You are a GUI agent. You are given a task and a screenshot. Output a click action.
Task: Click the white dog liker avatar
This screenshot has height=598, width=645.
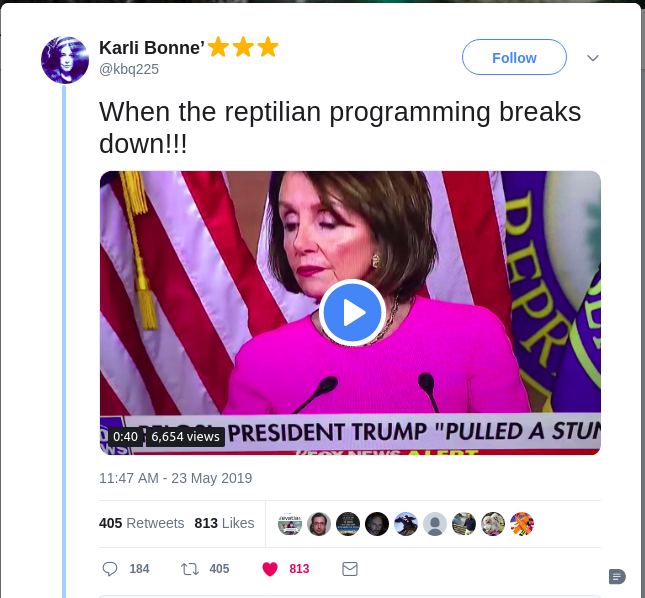(x=493, y=524)
